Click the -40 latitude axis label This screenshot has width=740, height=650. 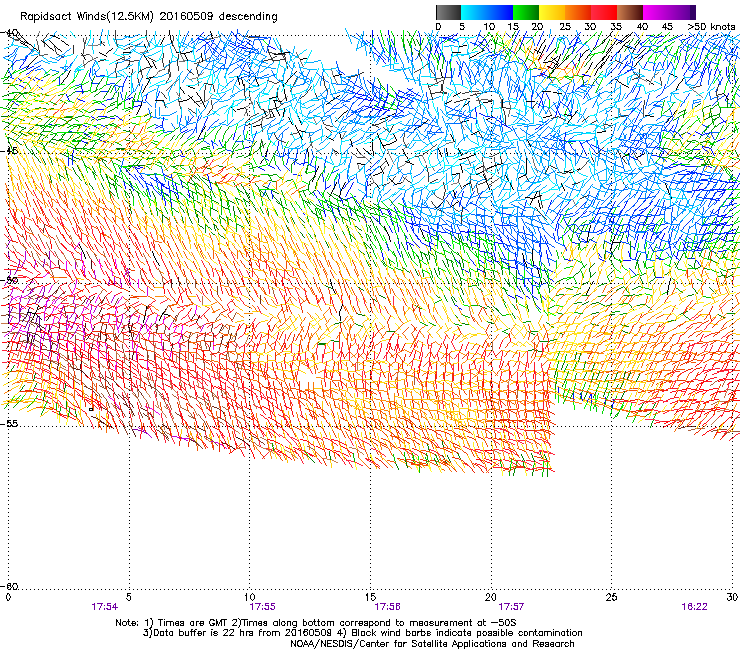10,33
